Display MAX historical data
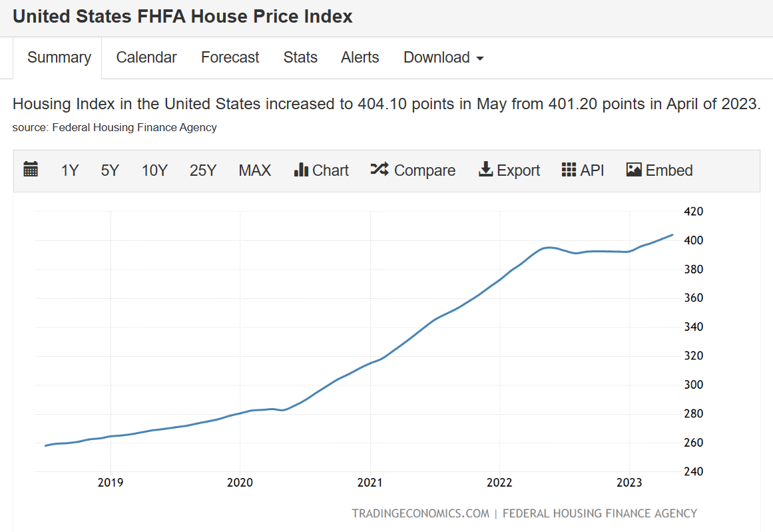773x532 pixels. [x=255, y=170]
